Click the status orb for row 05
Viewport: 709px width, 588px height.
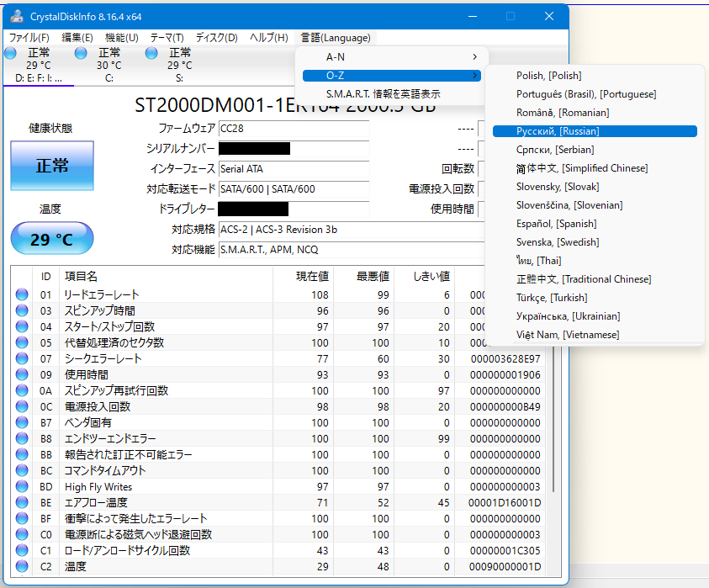coord(22,342)
